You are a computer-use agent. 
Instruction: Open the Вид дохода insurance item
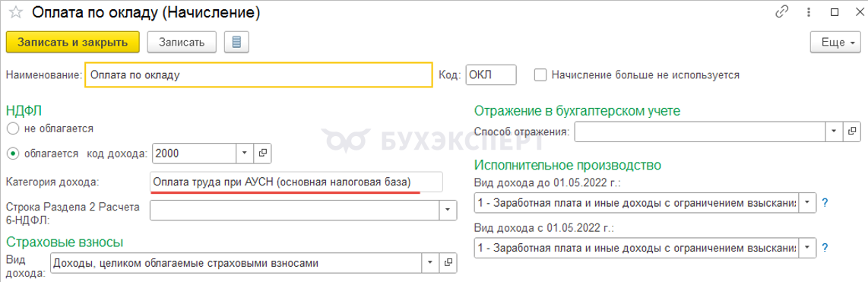pos(448,263)
